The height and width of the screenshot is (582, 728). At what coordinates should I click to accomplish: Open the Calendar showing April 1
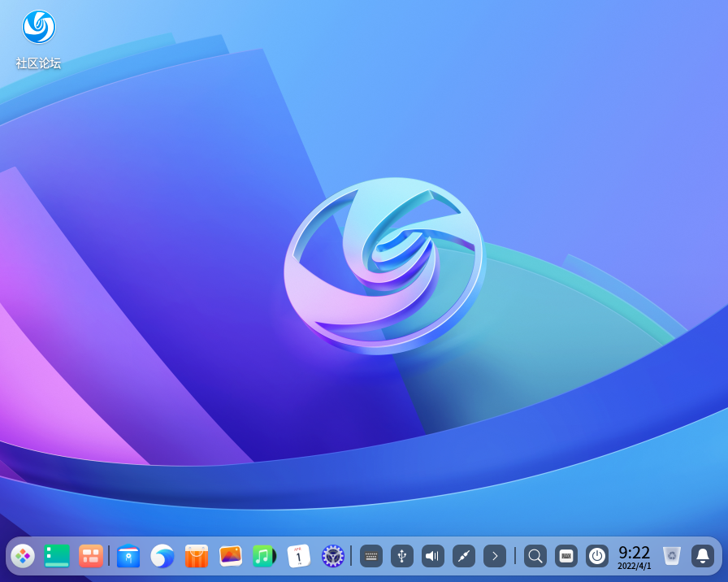point(298,556)
